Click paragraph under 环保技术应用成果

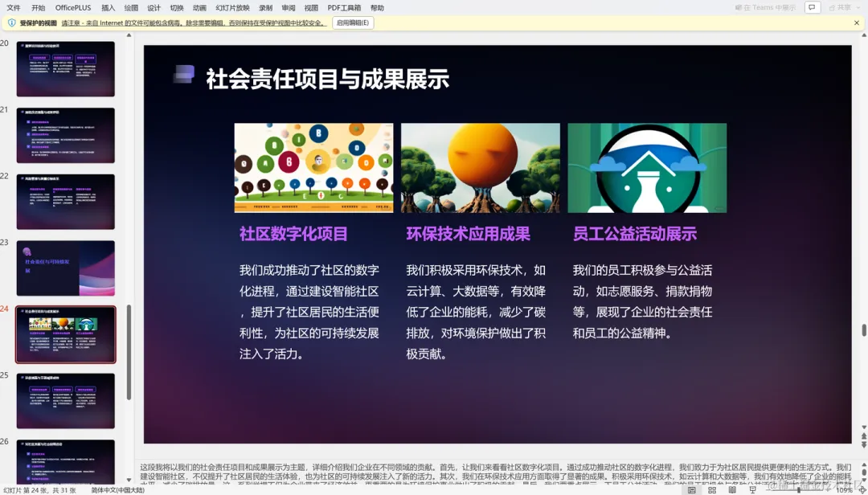[x=476, y=312]
